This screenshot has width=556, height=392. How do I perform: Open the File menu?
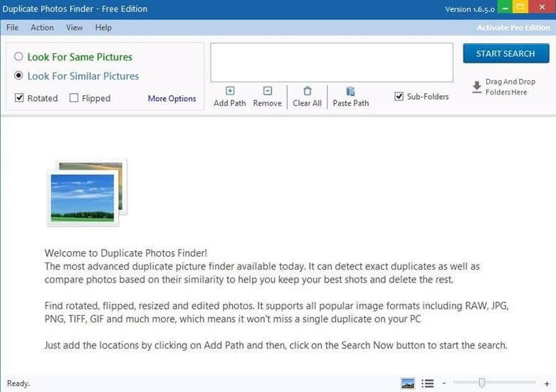pyautogui.click(x=12, y=28)
